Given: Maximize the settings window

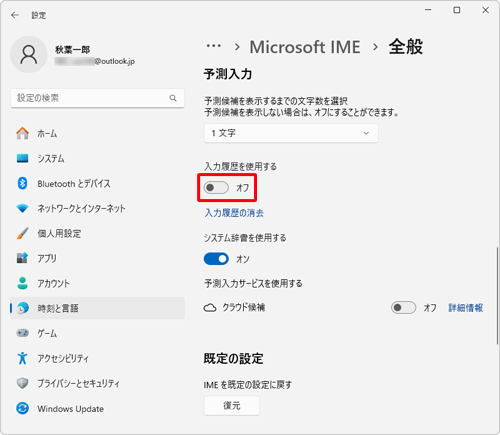Looking at the screenshot, I should 457,10.
